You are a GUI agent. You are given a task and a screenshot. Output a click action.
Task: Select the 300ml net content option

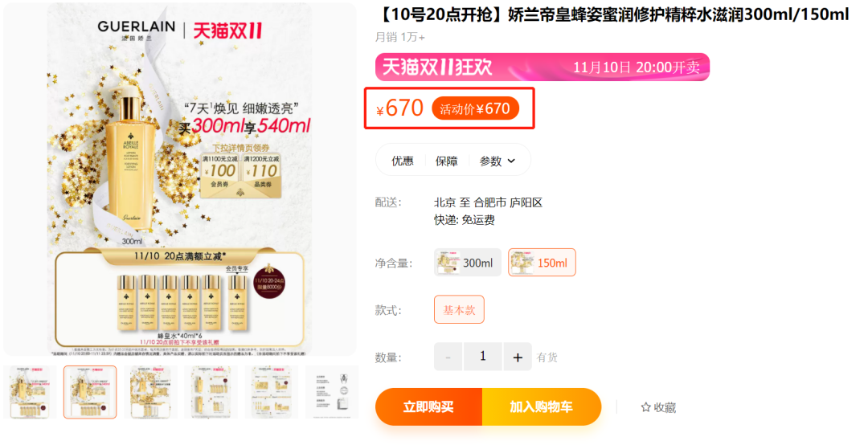[x=468, y=263]
